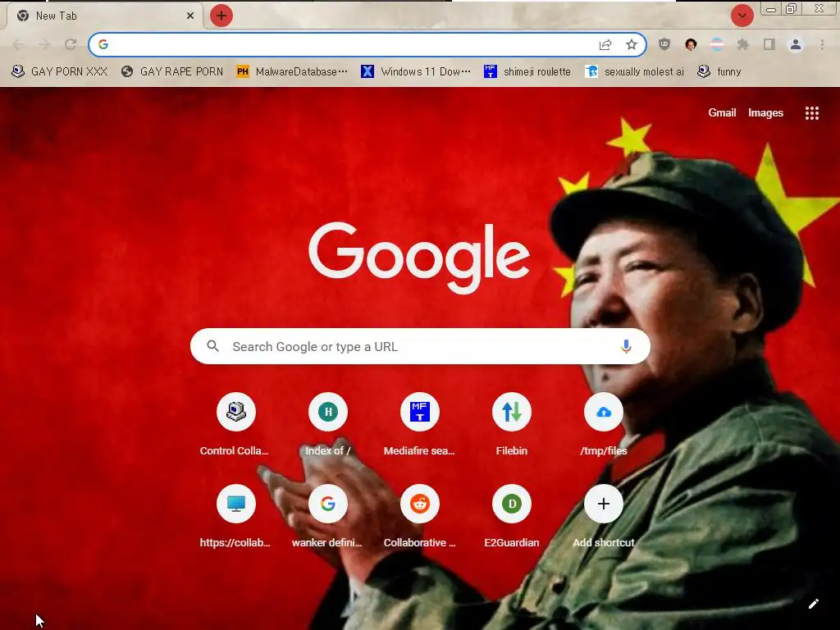Open the striped flag extension icon
Screen dimensions: 840x630
(x=717, y=44)
